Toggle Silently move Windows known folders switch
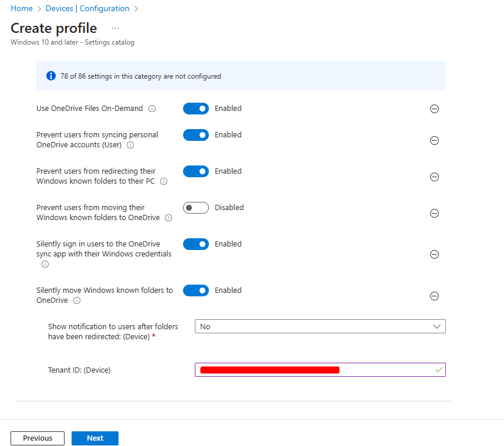Screen dimensions: 504x446 (x=196, y=290)
